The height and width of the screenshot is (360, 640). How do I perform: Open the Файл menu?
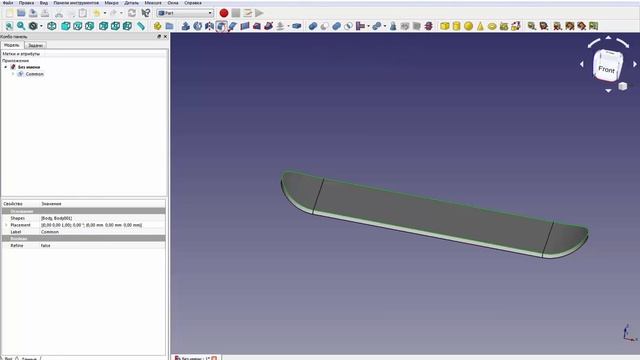tap(8, 3)
